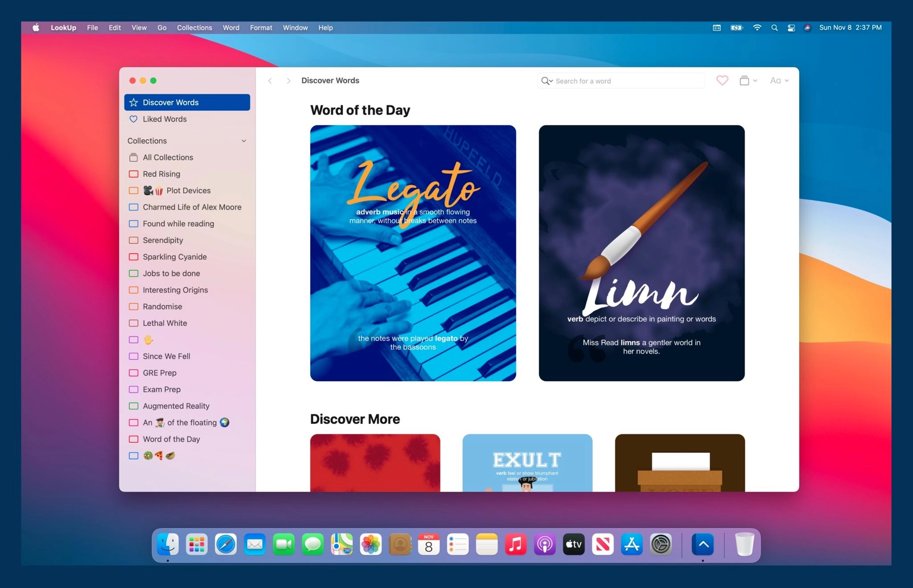Viewport: 913px width, 588px height.
Task: Open the Limn word card
Action: [x=642, y=253]
